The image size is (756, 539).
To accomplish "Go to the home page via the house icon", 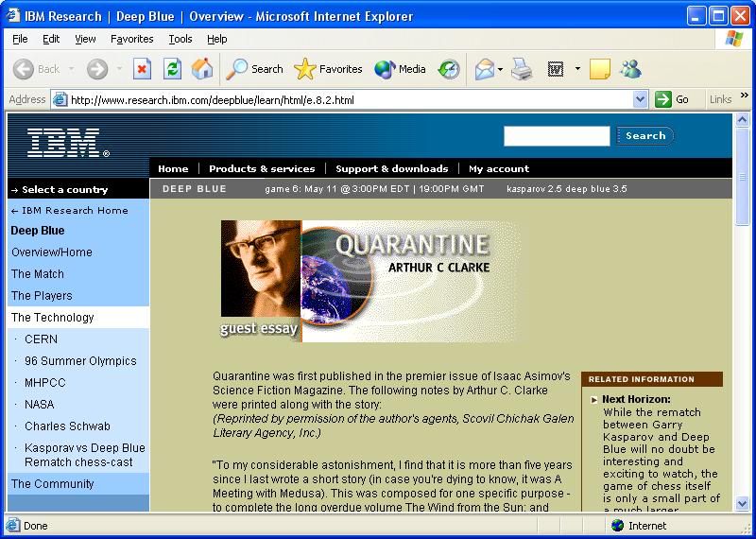I will [x=201, y=69].
